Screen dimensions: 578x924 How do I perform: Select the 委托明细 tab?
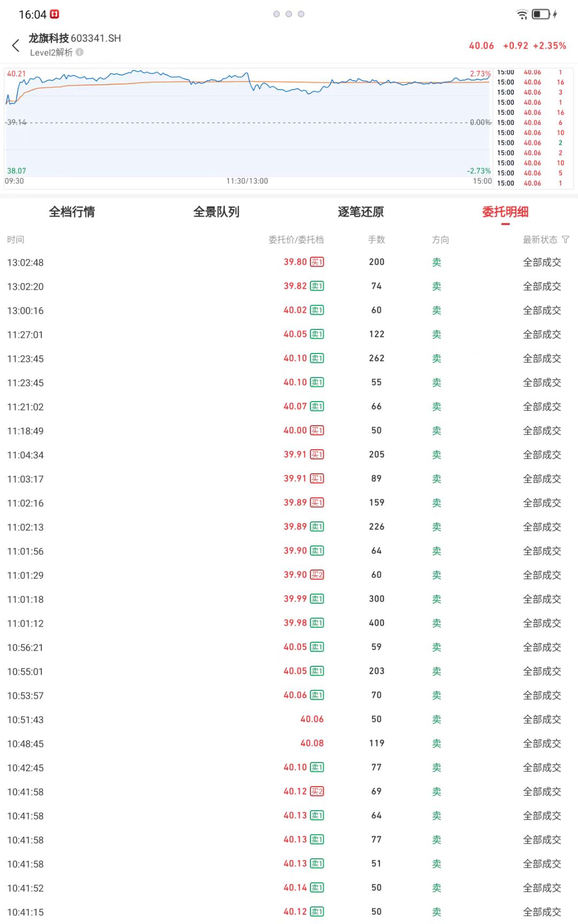point(506,212)
